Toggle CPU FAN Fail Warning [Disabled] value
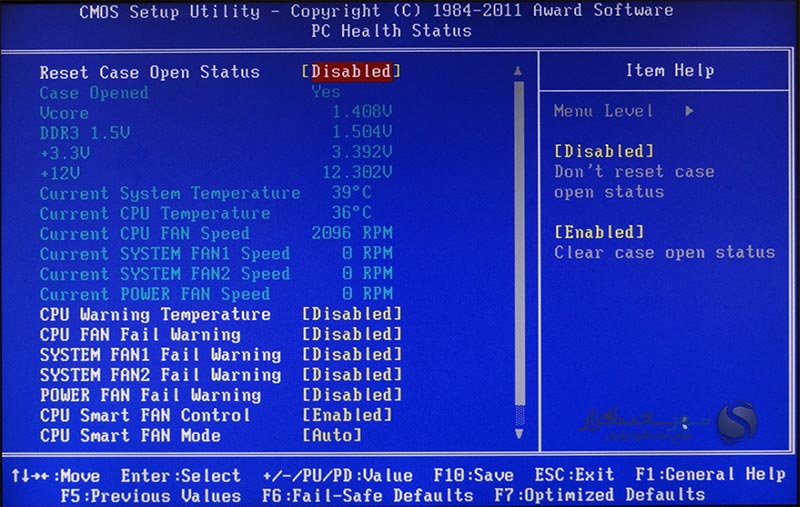The width and height of the screenshot is (800, 507). (x=352, y=334)
